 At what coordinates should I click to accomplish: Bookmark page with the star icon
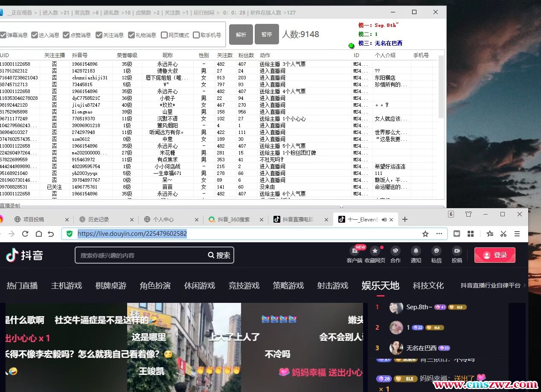point(425,234)
